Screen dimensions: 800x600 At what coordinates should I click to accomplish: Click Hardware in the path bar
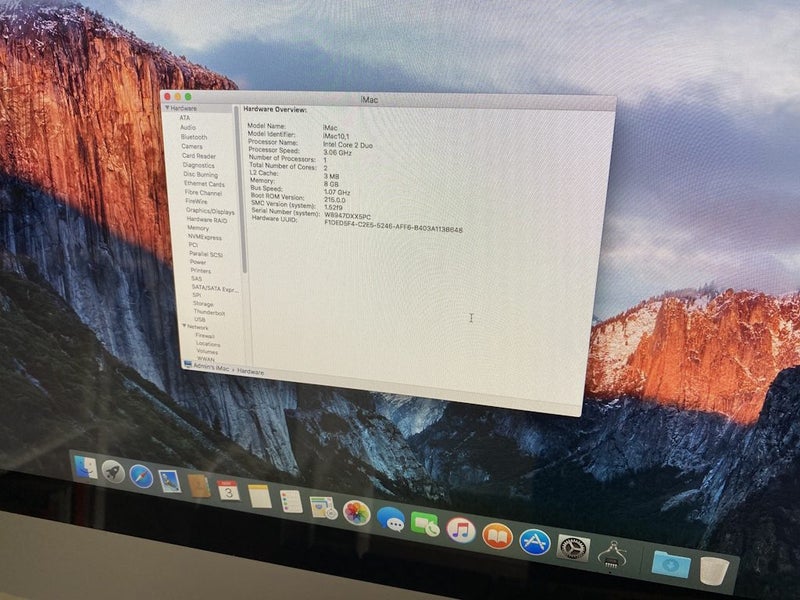(x=251, y=372)
